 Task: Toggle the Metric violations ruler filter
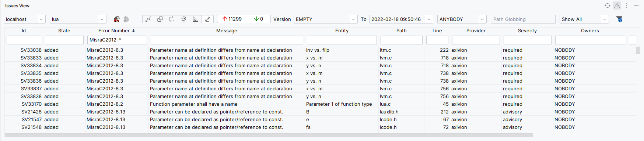tap(195, 19)
